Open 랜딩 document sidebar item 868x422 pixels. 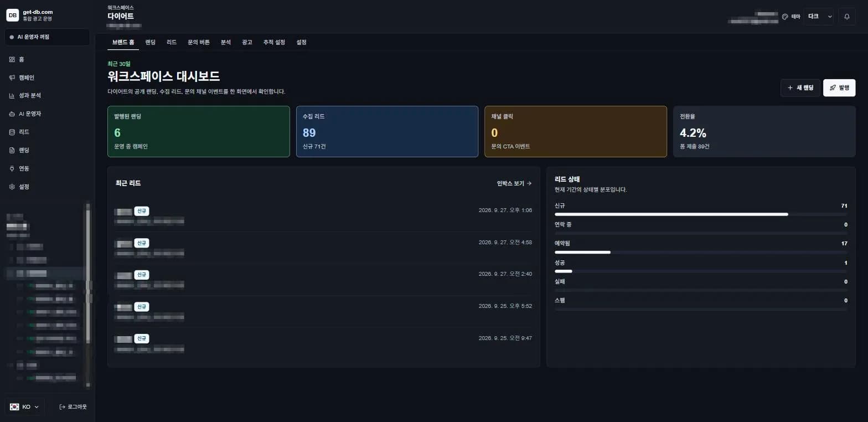48,150
